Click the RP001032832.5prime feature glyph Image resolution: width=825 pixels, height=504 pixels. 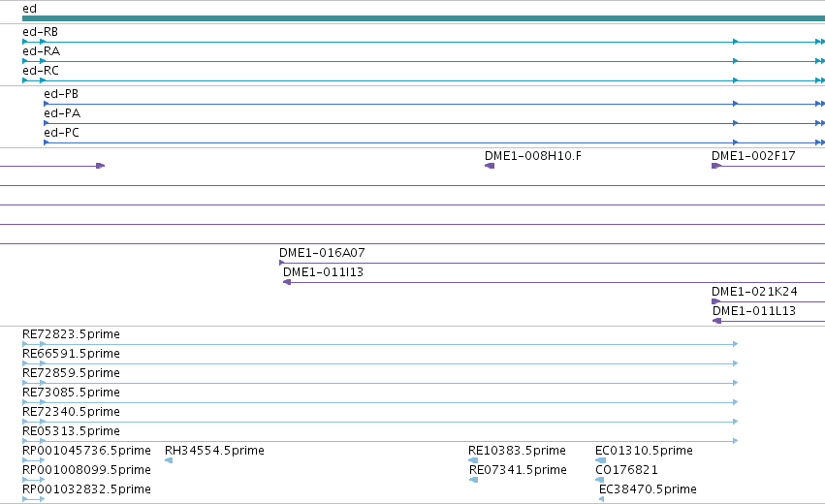tap(34, 499)
